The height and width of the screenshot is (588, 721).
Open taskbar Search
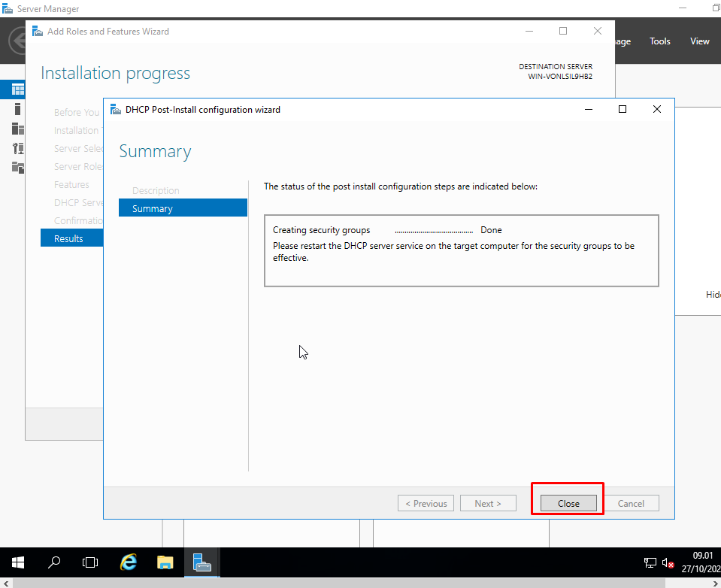point(54,562)
